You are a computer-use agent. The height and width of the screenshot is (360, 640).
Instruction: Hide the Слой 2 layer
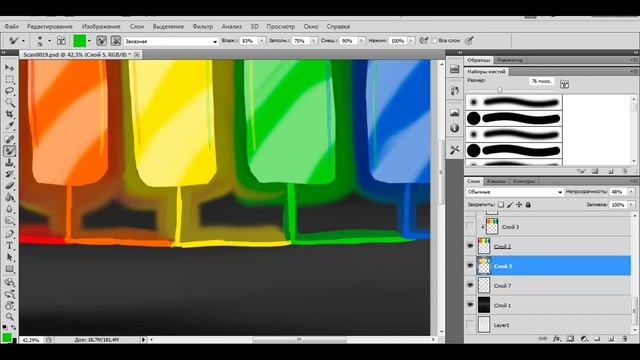point(470,246)
